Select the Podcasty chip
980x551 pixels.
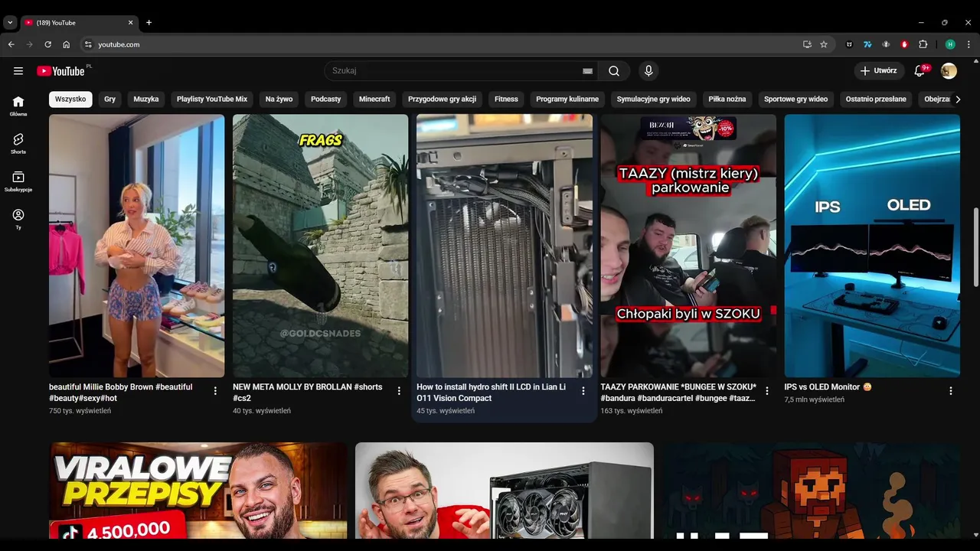point(326,99)
